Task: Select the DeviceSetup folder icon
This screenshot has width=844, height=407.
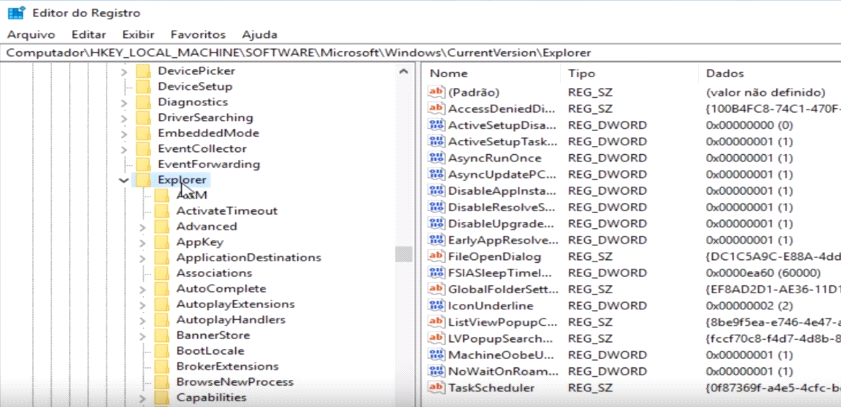Action: click(x=143, y=87)
